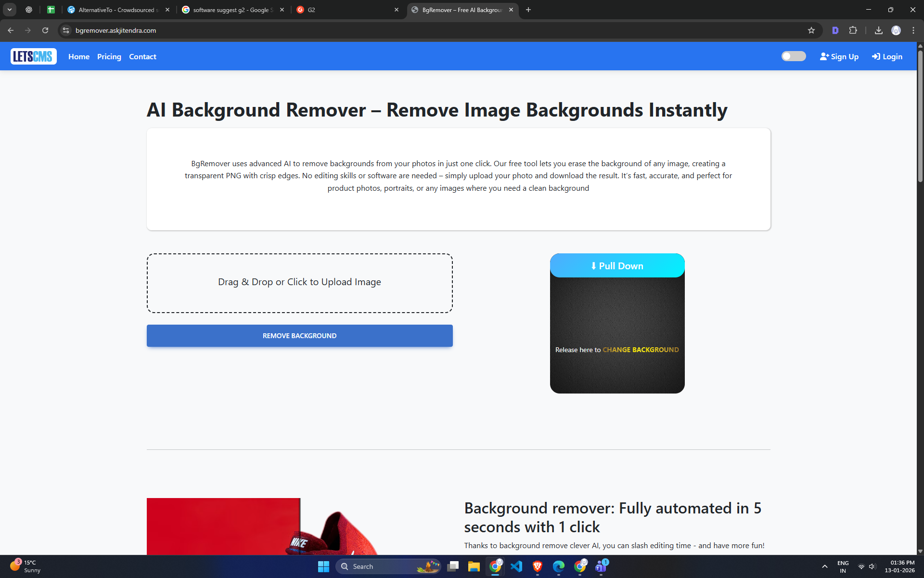
Task: Open the tab search dropdown arrow
Action: coord(9,10)
